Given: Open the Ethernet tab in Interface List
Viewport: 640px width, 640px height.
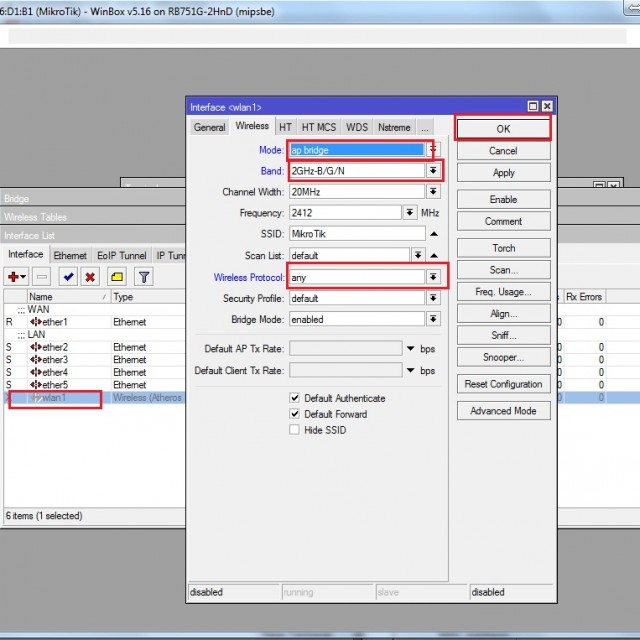Looking at the screenshot, I should (70, 256).
